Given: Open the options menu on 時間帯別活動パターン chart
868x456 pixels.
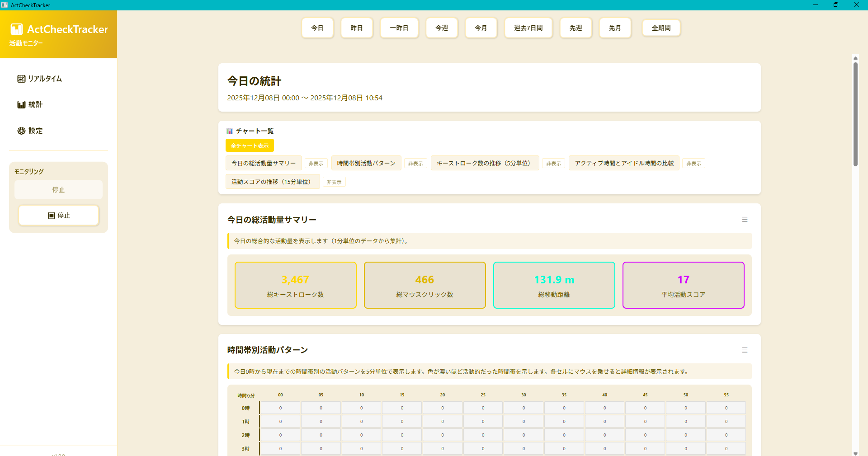Looking at the screenshot, I should (x=745, y=350).
